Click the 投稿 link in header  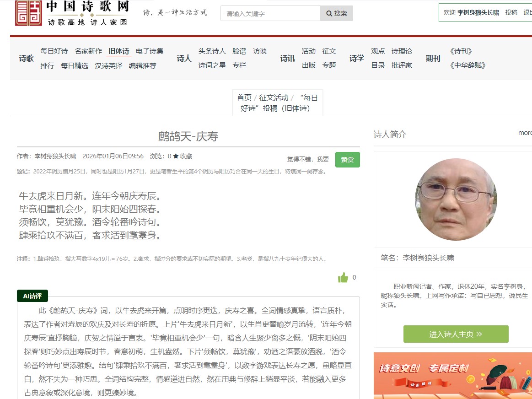pyautogui.click(x=511, y=13)
